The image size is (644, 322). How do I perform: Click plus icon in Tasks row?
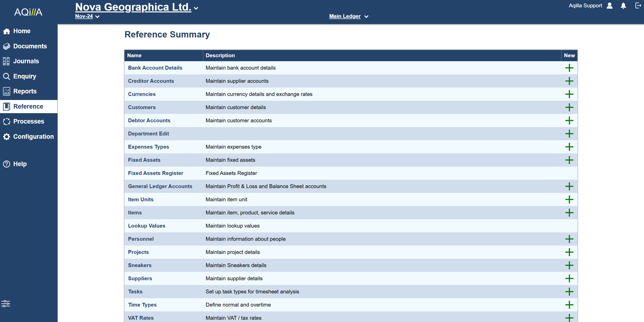(x=569, y=292)
